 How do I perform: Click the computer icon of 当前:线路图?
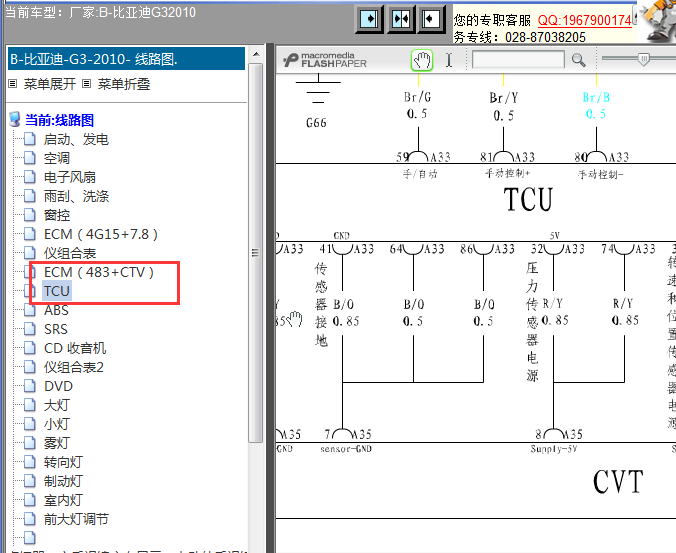pos(15,119)
